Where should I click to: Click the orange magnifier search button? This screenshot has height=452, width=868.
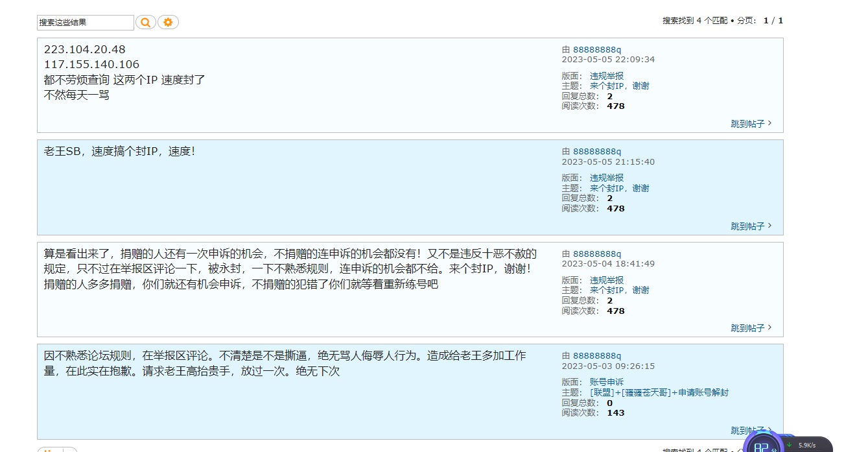point(145,22)
